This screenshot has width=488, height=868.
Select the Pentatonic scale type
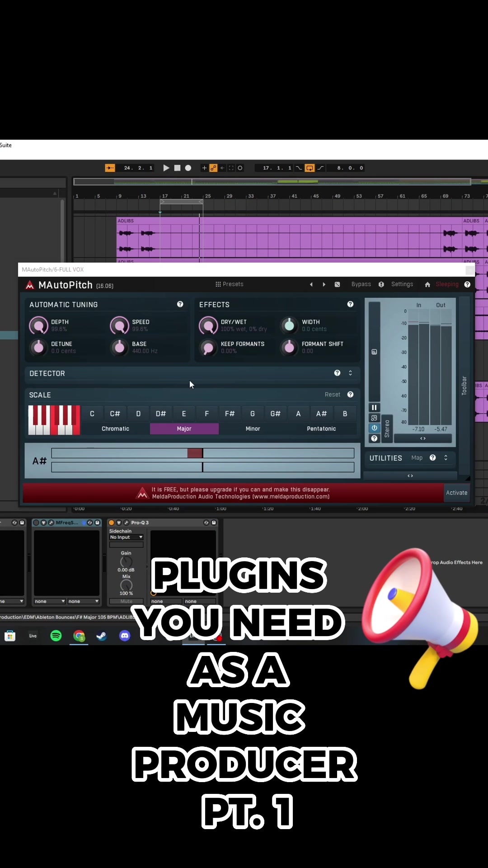pos(321,429)
